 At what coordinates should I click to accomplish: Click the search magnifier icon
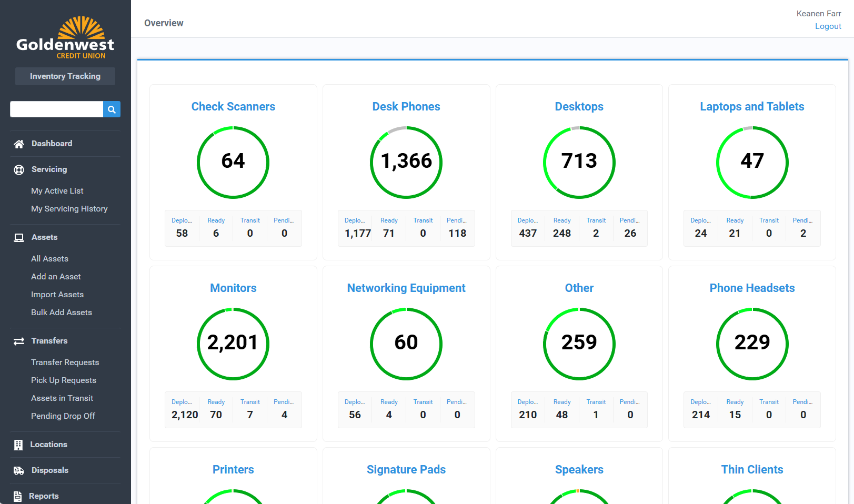112,109
